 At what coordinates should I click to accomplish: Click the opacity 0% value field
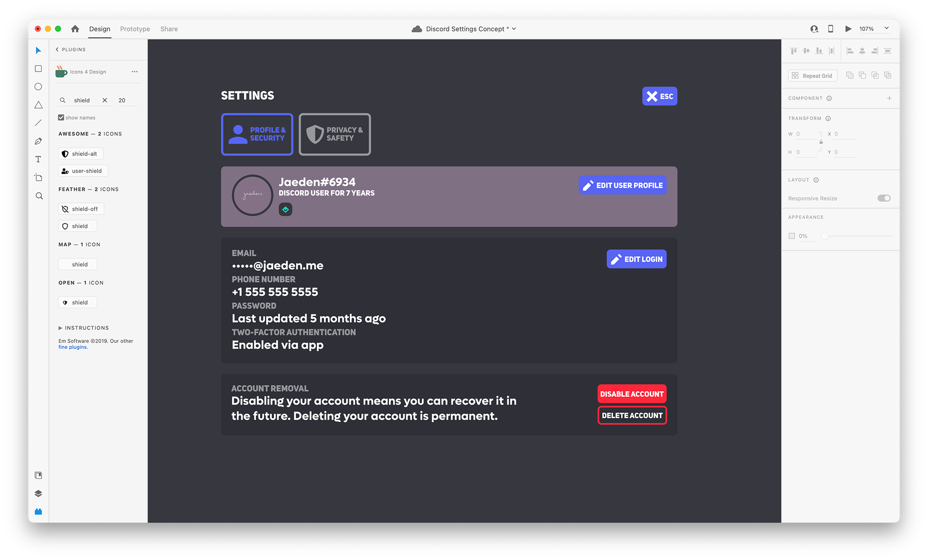coord(806,236)
